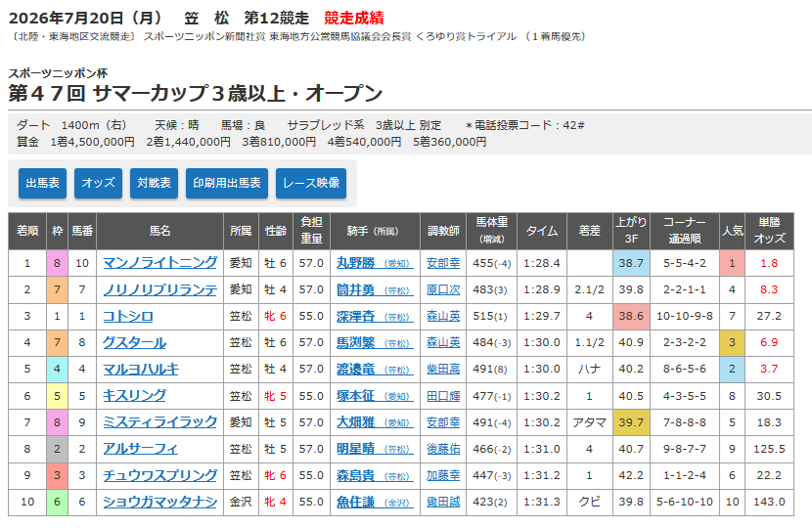The image size is (812, 528).
Task: Click the 単勝オッズ value 1.8
Action: [x=769, y=263]
